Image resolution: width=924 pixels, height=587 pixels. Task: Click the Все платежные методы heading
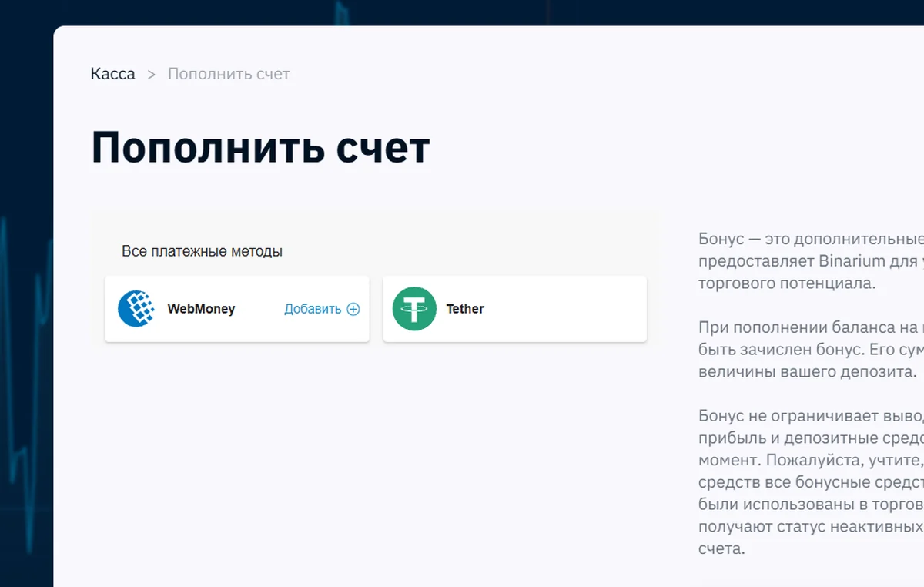pyautogui.click(x=202, y=251)
